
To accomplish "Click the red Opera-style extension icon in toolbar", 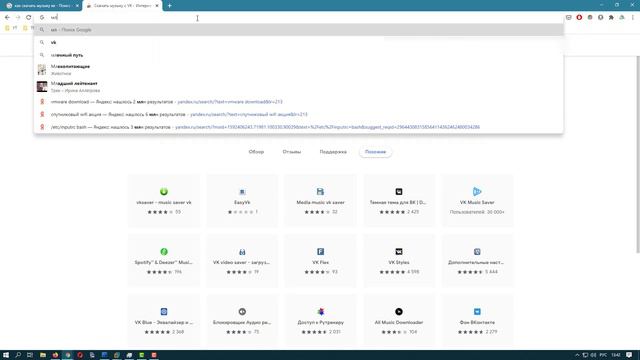I will pyautogui.click(x=579, y=18).
